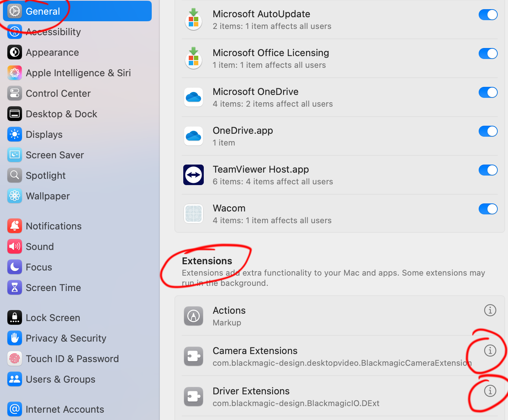Screen dimensions: 508x420
Task: Select Sound in sidebar
Action: pos(77,247)
